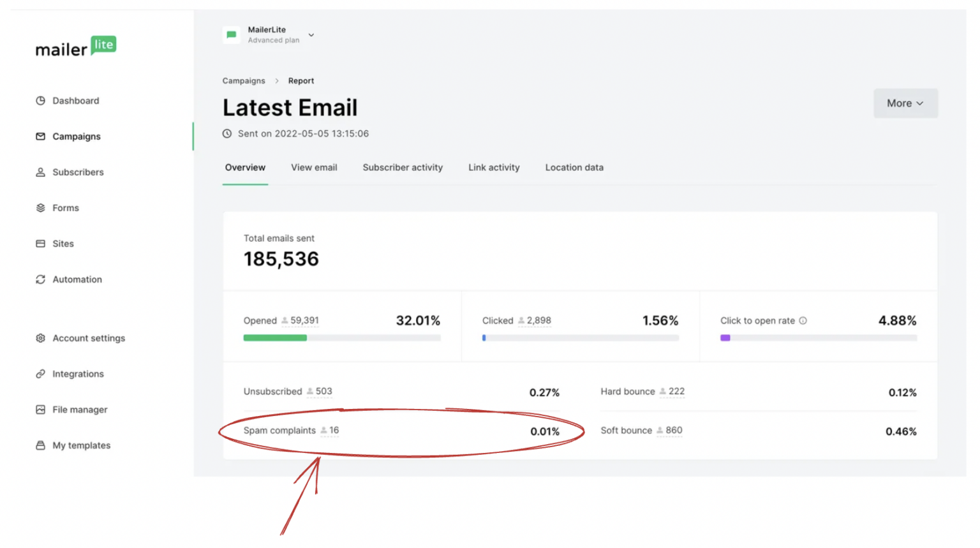Open the Automation icon in sidebar

(40, 279)
